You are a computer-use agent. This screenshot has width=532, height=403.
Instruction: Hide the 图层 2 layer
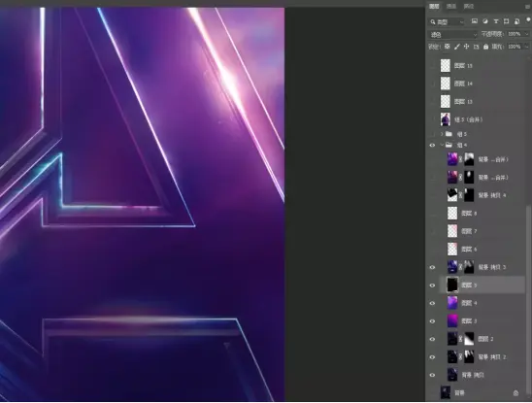tap(432, 339)
